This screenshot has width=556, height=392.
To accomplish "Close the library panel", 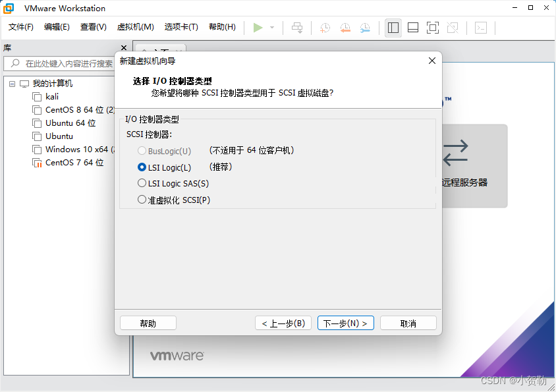I will pos(124,48).
